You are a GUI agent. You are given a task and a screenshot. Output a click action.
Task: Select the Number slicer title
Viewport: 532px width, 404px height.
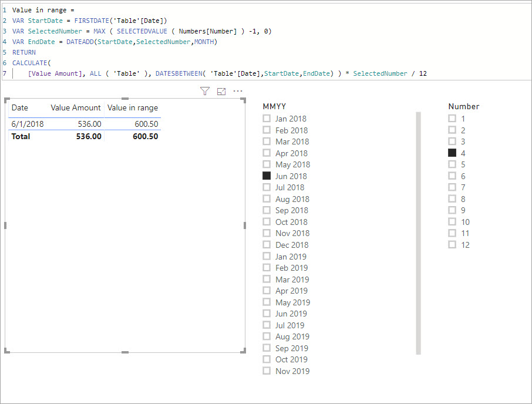pos(464,106)
